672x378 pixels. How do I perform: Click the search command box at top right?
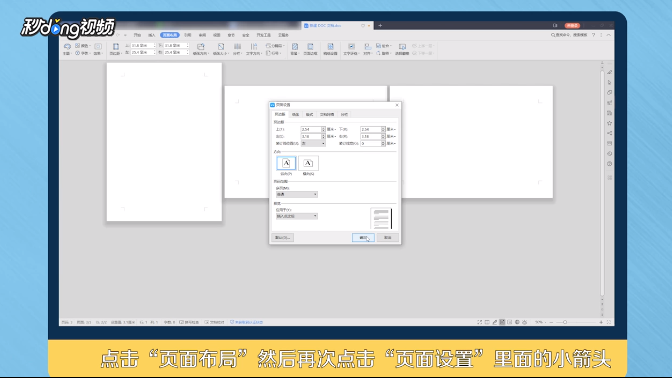click(569, 35)
